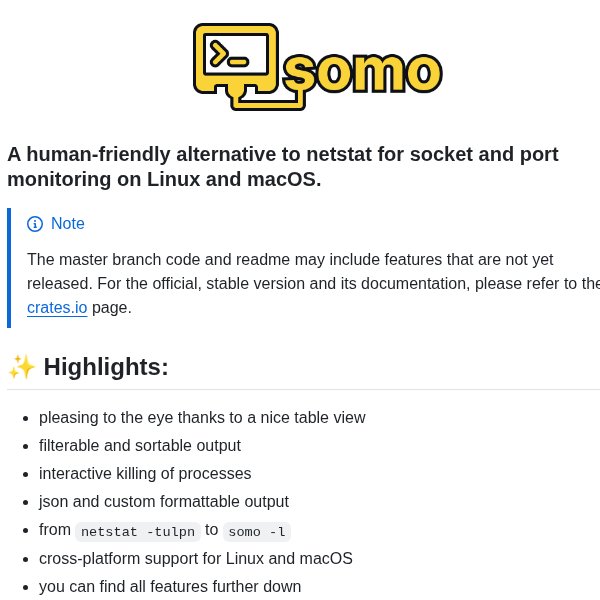Click the "somo -l" code snippet
This screenshot has width=600, height=600.
[257, 532]
